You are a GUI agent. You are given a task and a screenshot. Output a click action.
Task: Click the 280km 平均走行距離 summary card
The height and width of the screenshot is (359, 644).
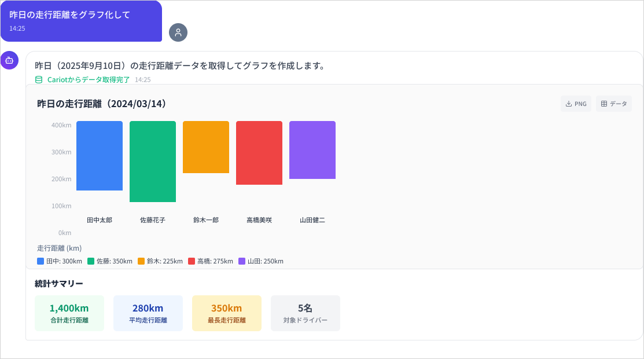tap(148, 313)
